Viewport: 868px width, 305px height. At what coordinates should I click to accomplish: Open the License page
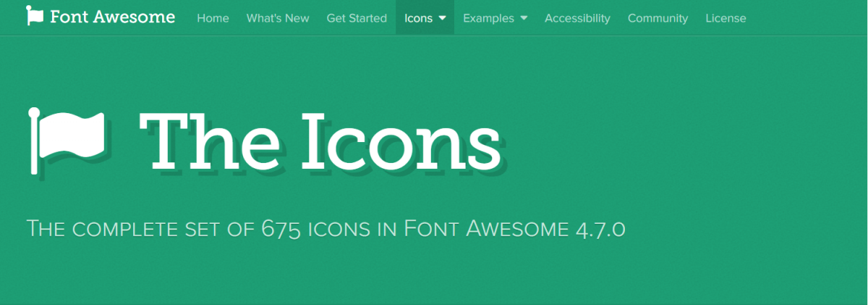726,18
